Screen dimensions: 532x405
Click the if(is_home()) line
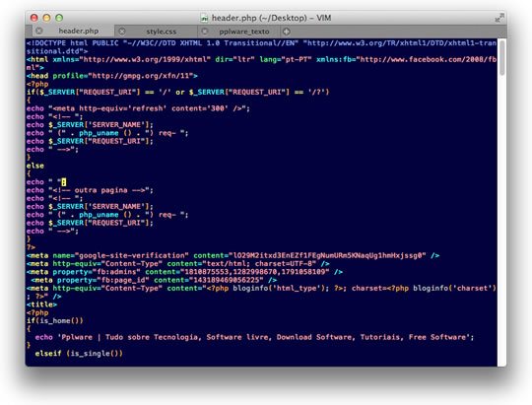(x=54, y=321)
